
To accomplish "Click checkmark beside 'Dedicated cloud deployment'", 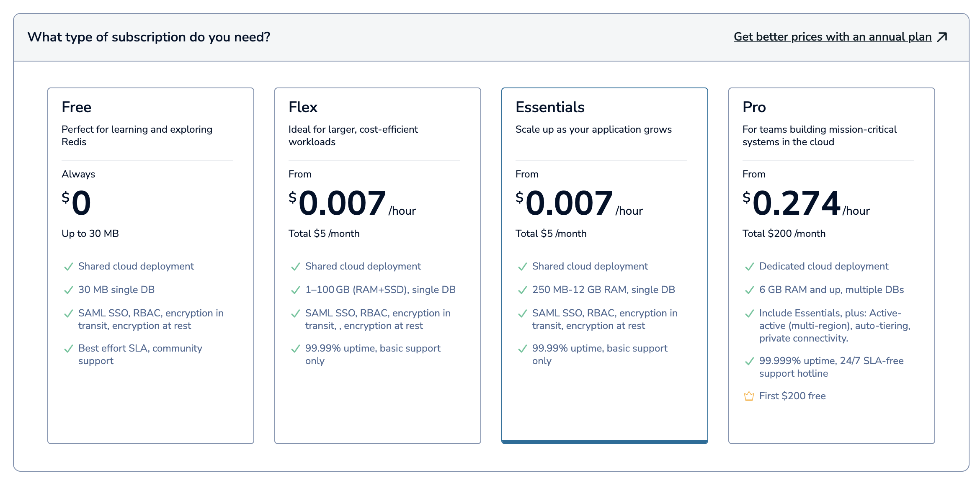I will 749,267.
